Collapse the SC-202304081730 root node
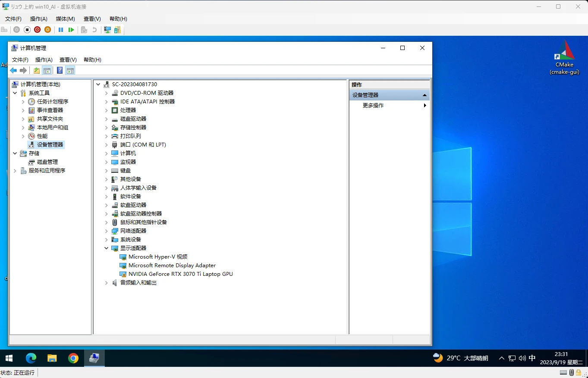588x378 pixels. pos(98,84)
